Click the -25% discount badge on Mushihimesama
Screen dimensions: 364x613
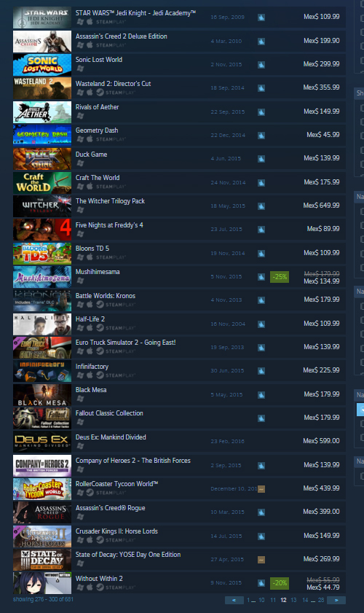[280, 277]
